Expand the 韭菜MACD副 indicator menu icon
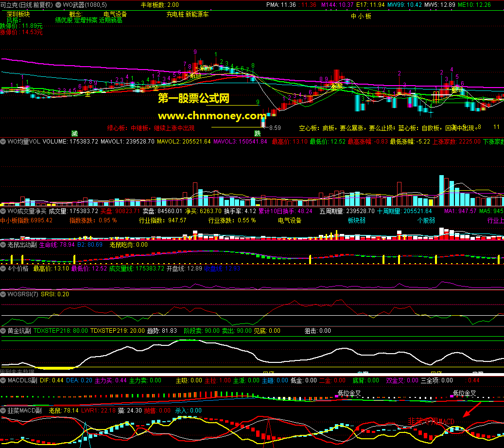 (3, 411)
